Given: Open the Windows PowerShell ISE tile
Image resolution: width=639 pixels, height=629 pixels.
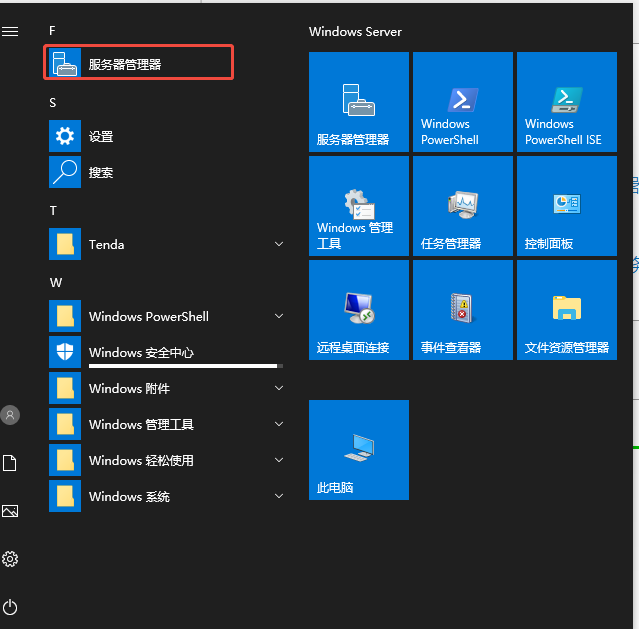Looking at the screenshot, I should (566, 101).
